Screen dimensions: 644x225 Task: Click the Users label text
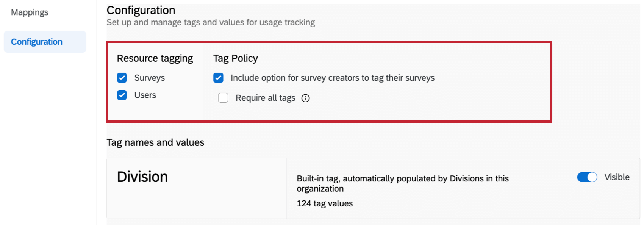tap(145, 95)
